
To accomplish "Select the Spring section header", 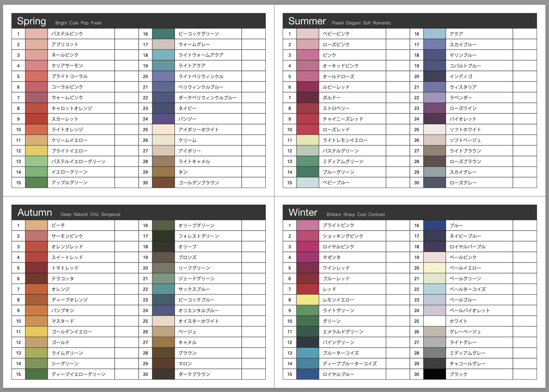I will coord(31,21).
